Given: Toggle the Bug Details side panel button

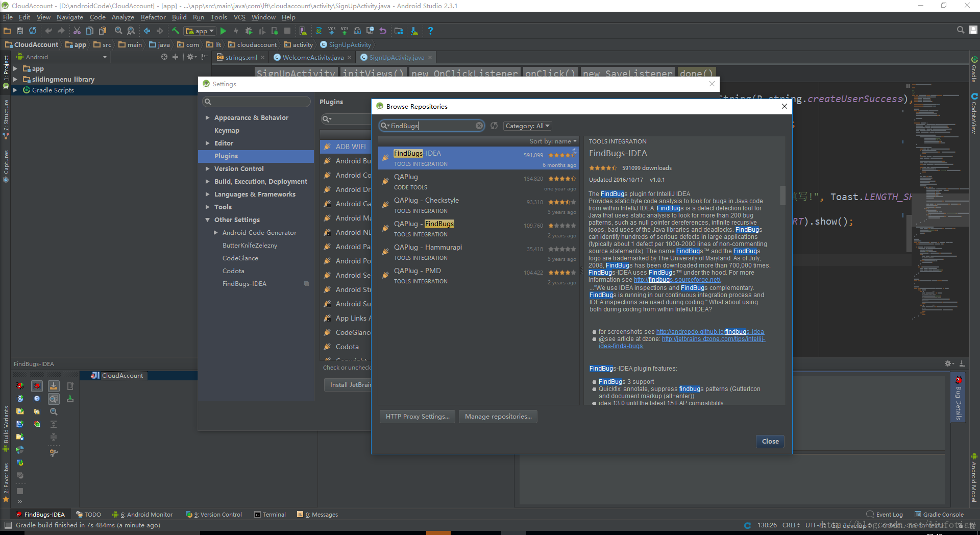Looking at the screenshot, I should click(958, 398).
